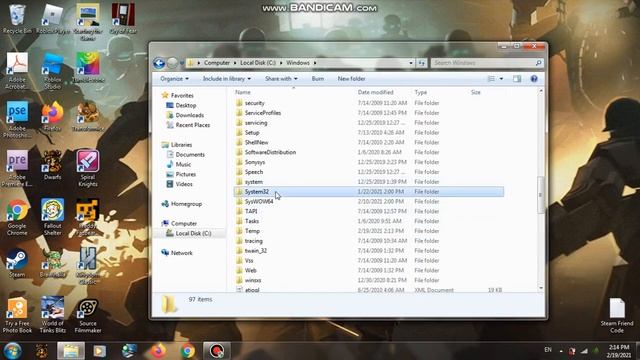This screenshot has height=360, width=640.
Task: Sort files by the Name column header
Action: pos(243,92)
